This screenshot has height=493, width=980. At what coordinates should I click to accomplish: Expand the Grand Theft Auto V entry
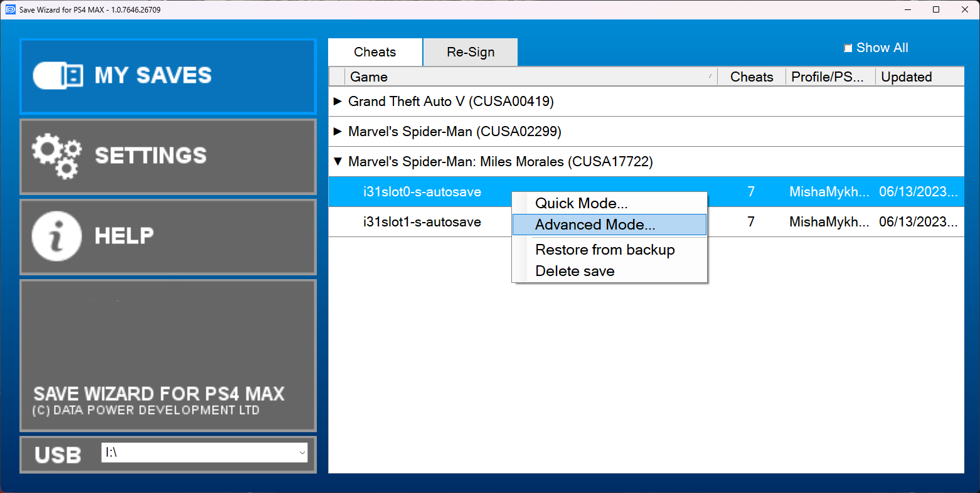tap(338, 101)
